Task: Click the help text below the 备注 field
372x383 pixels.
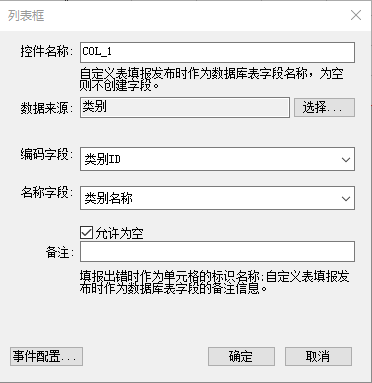Action: pyautogui.click(x=214, y=282)
